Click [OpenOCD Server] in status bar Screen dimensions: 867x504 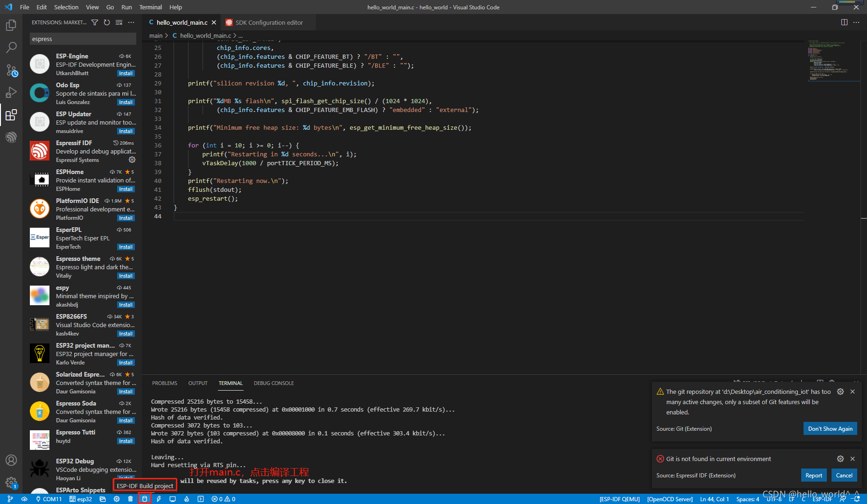(670, 499)
